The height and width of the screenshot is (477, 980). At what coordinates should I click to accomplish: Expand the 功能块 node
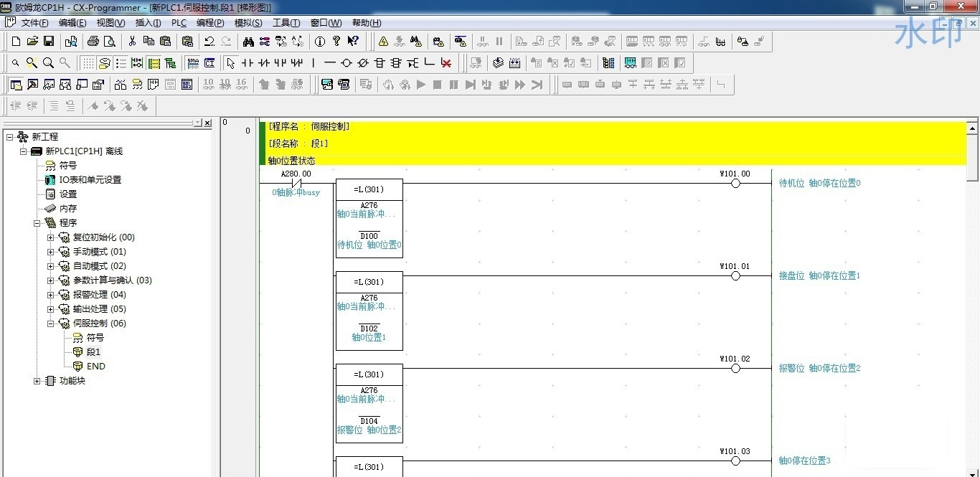pyautogui.click(x=37, y=381)
